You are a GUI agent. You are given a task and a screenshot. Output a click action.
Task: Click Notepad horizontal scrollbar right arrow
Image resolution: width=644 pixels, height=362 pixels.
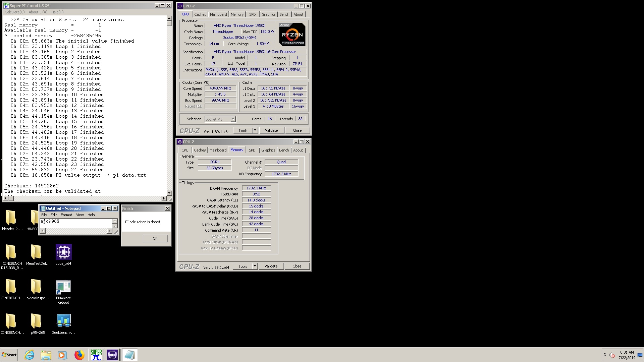109,231
